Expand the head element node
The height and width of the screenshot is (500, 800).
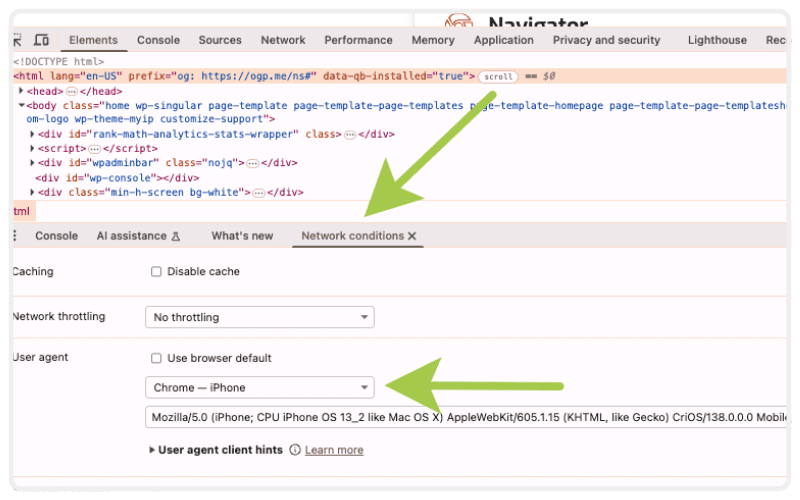pos(21,91)
